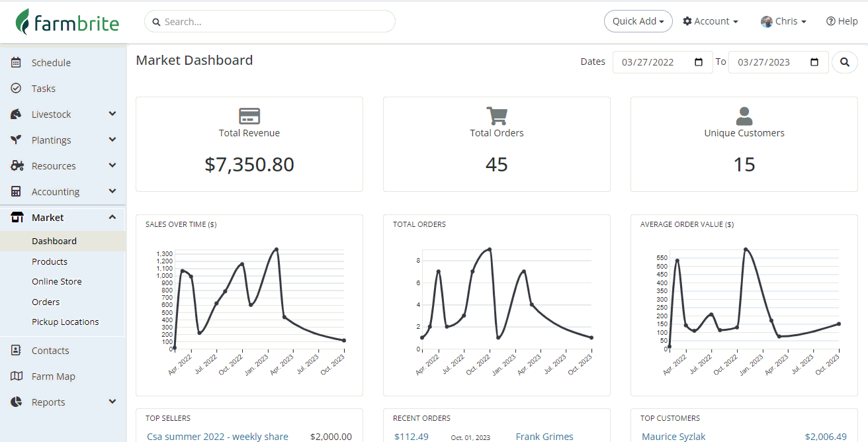Click the Schedule calendar icon in sidebar
Screen dimensions: 868x442
coord(17,63)
